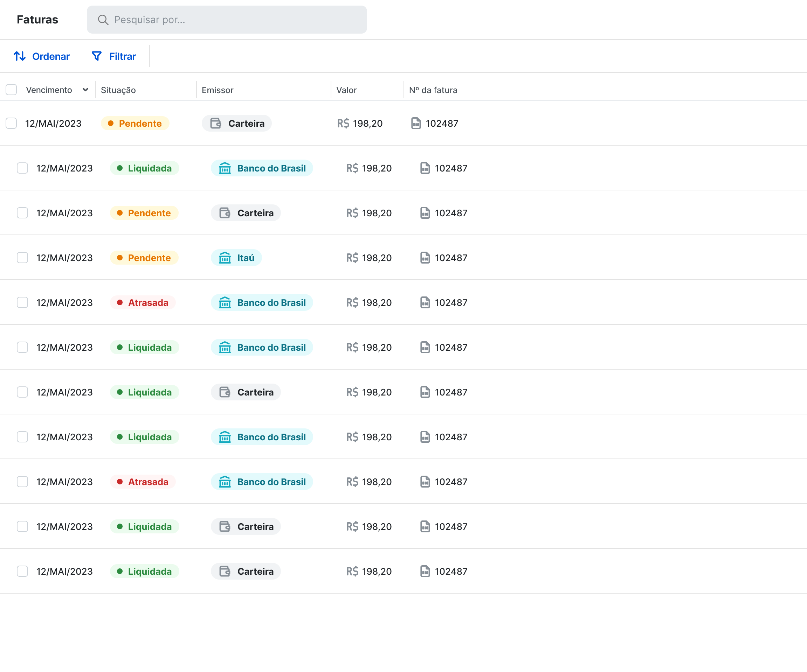The width and height of the screenshot is (807, 672).
Task: Click the document icon in the last invoice row
Action: [425, 572]
